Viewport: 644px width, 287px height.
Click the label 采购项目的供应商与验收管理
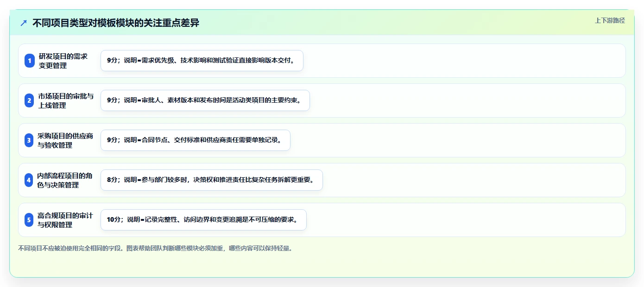pyautogui.click(x=65, y=140)
